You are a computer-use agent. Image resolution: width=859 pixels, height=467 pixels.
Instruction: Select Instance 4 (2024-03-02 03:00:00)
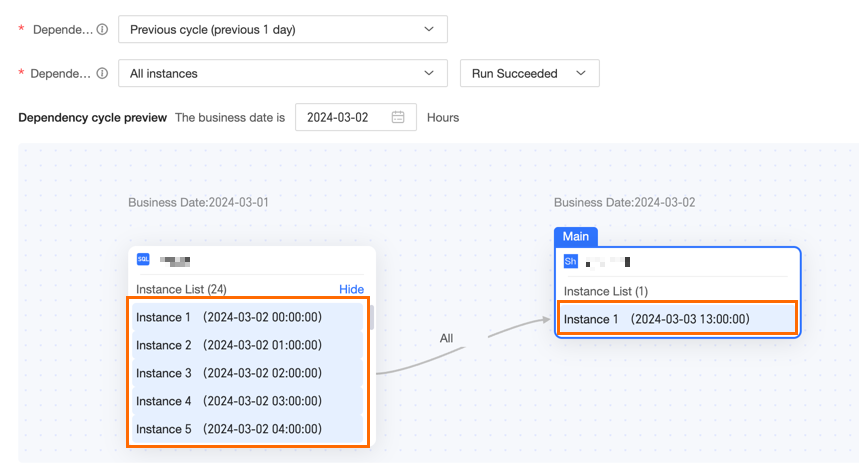pyautogui.click(x=247, y=401)
